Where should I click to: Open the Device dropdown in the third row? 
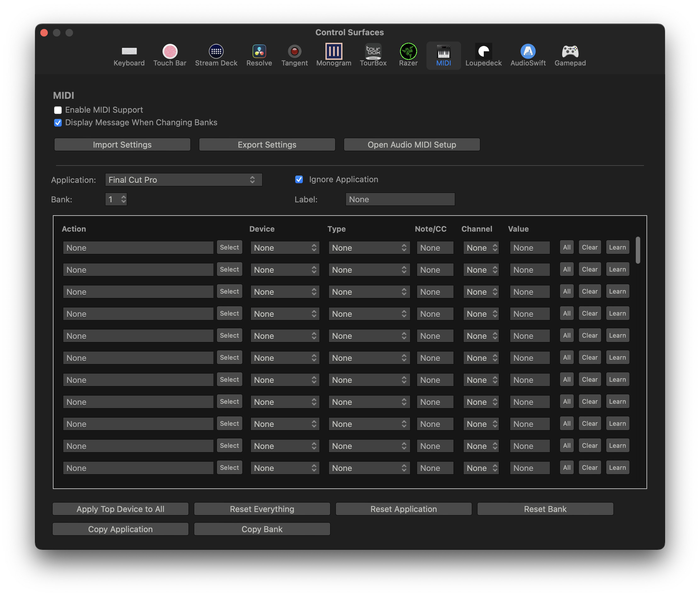[x=285, y=292]
